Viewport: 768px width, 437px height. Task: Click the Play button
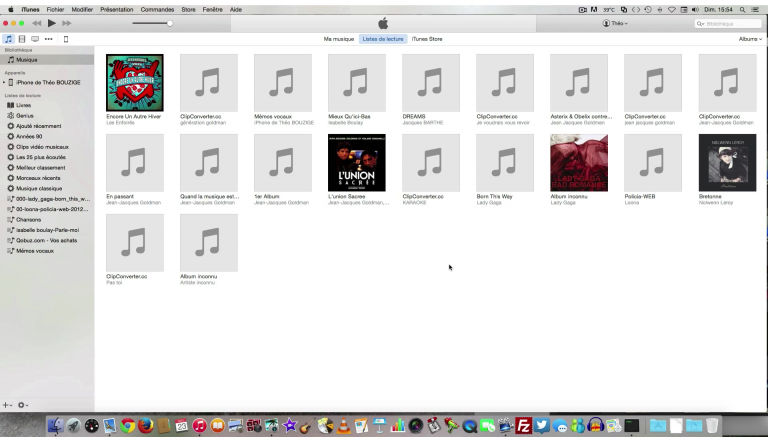click(51, 23)
